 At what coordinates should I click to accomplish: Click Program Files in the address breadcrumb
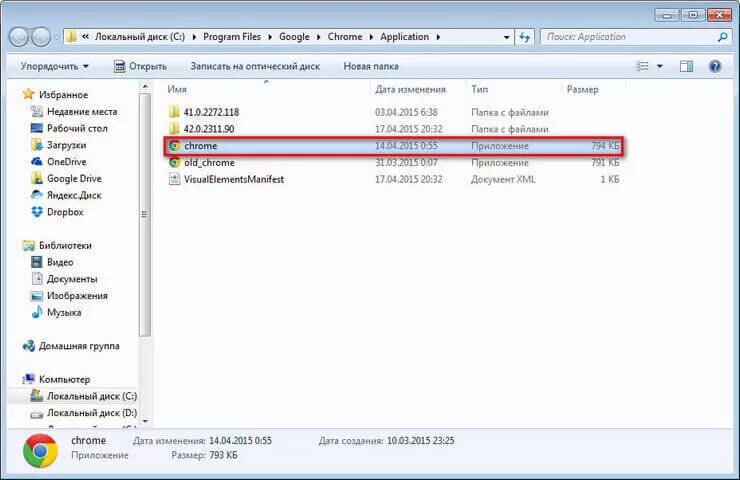232,37
